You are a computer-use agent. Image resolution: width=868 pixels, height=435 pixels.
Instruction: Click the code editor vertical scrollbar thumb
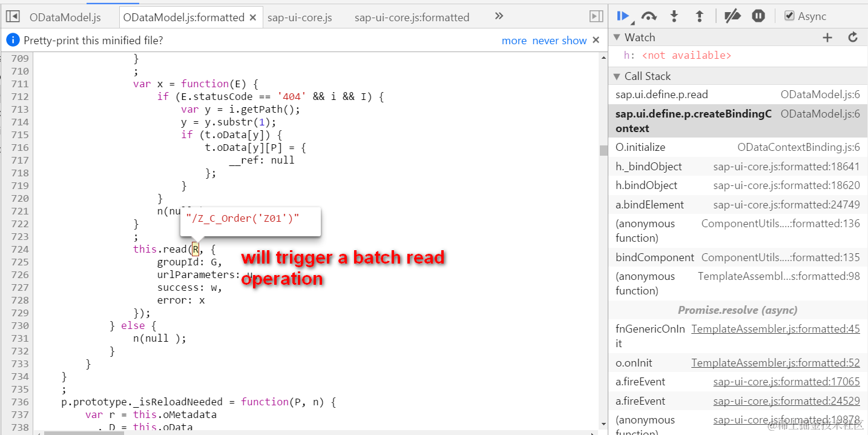603,150
